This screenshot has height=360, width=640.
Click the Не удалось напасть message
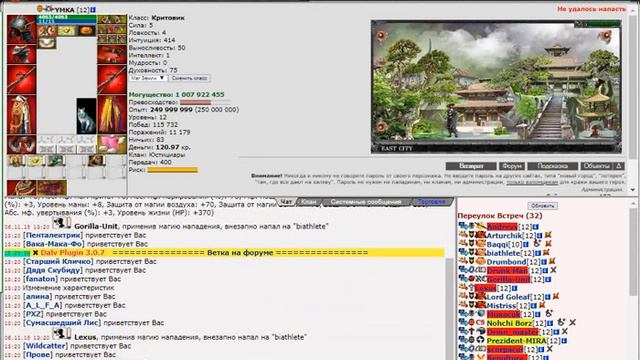coord(591,9)
